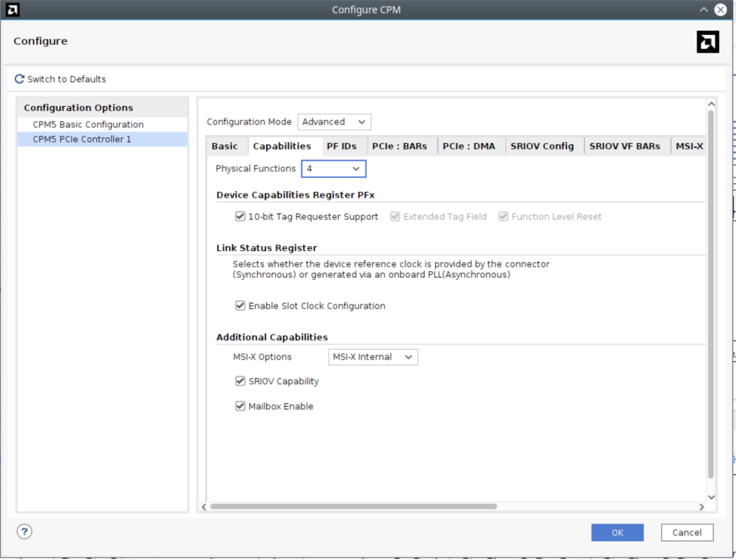Disable 10-bit Tag Requester Support
The image size is (736, 560).
coord(240,217)
